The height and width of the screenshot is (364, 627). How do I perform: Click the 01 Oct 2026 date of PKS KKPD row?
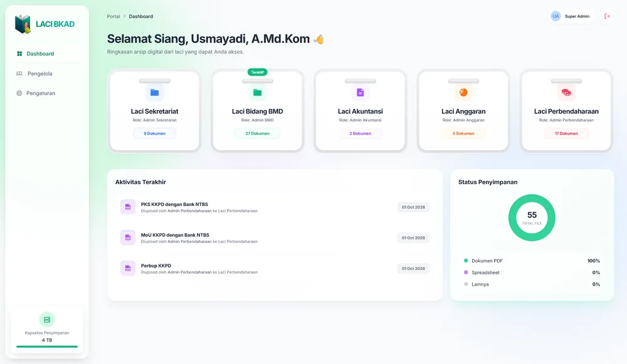tap(413, 207)
